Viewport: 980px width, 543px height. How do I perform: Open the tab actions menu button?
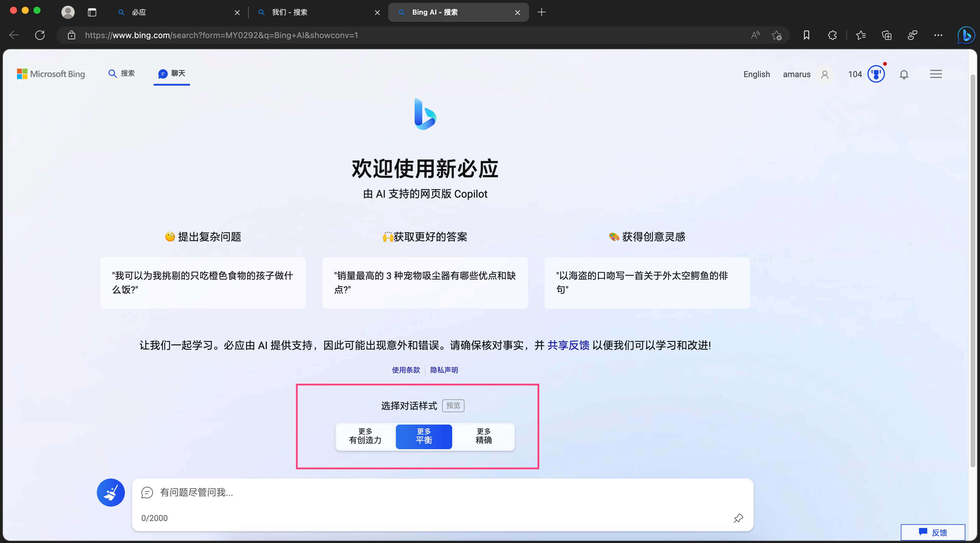coord(92,12)
